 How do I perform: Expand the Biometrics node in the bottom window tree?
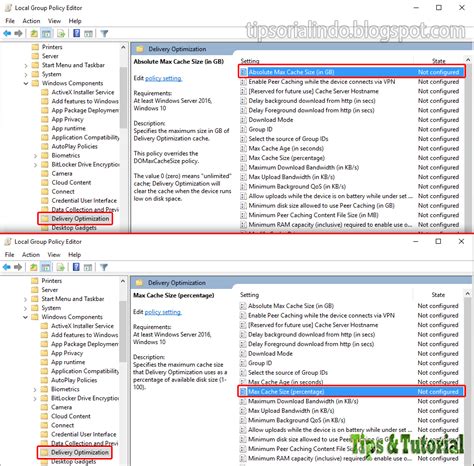(x=35, y=389)
